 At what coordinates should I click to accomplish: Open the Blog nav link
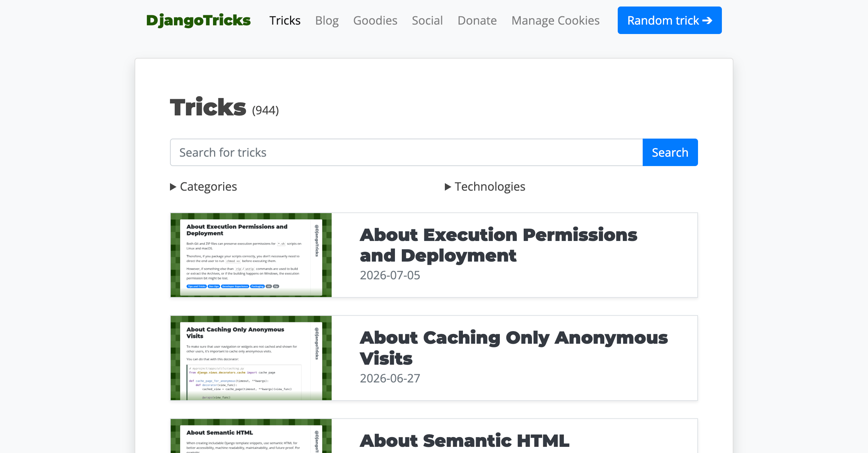[x=327, y=21]
